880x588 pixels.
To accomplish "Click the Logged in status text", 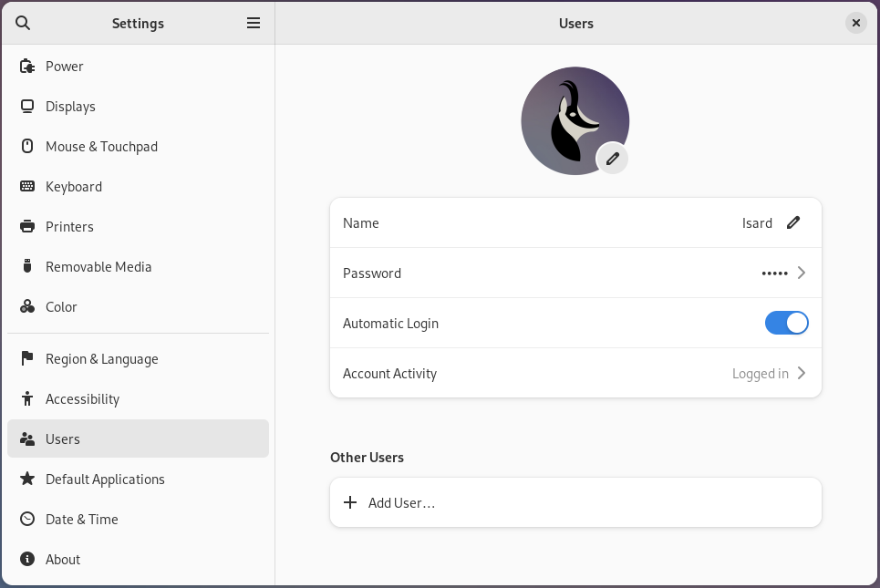I will (x=760, y=374).
